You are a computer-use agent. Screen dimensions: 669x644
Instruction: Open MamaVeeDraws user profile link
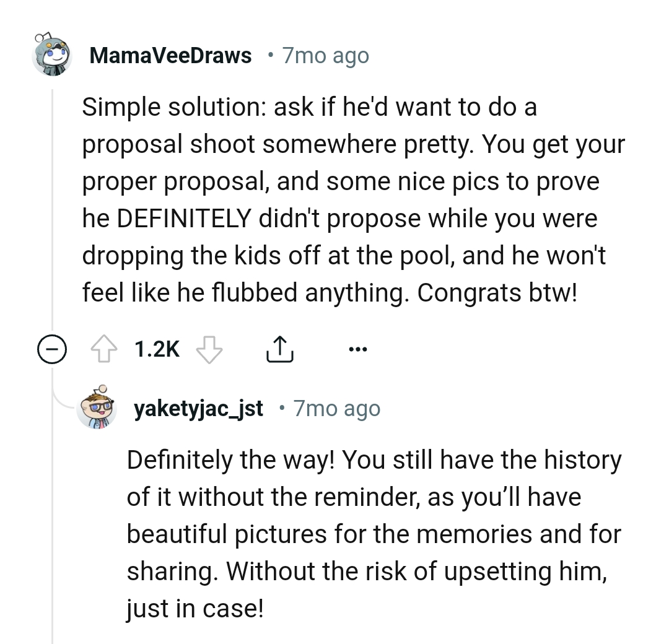click(170, 56)
